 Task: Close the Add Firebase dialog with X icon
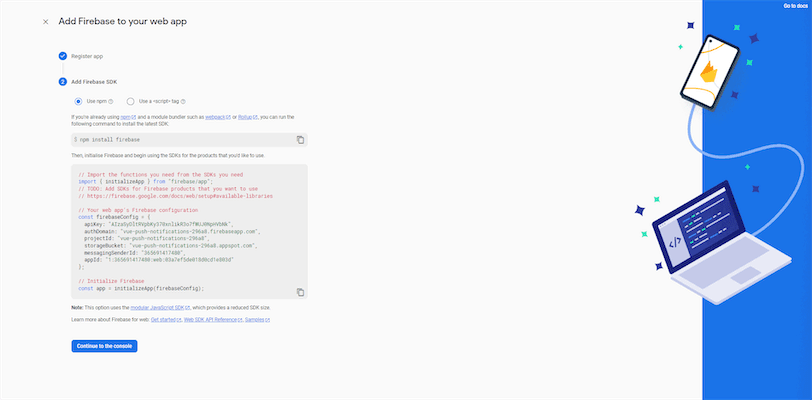tap(46, 22)
